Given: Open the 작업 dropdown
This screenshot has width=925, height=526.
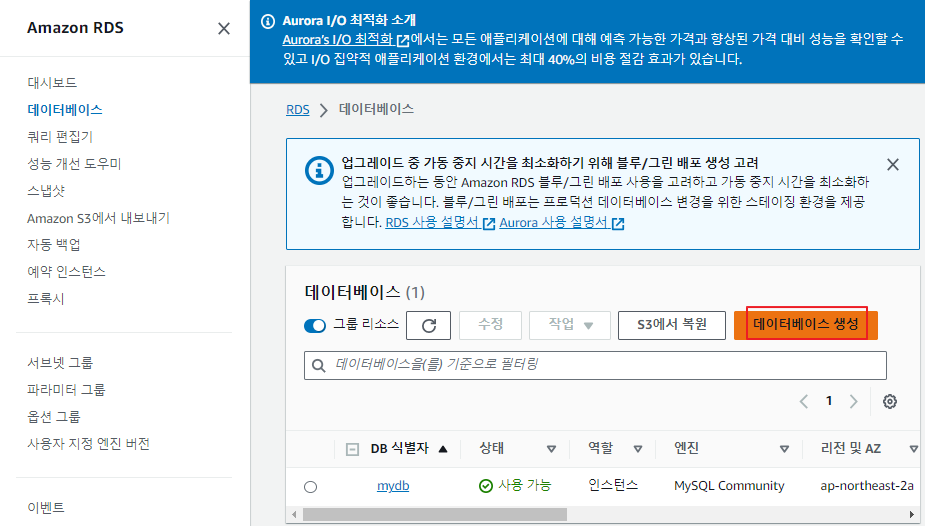Looking at the screenshot, I should click(570, 326).
